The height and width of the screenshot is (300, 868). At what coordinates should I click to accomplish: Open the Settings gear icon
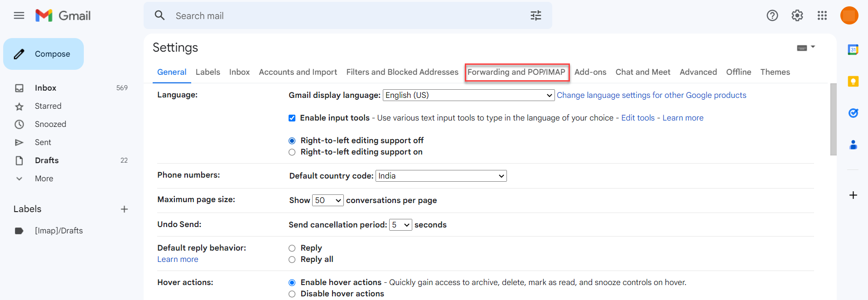pyautogui.click(x=797, y=16)
